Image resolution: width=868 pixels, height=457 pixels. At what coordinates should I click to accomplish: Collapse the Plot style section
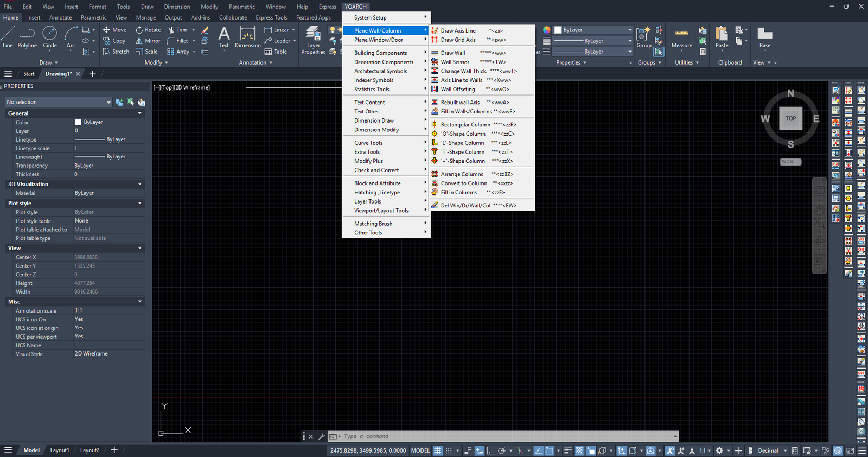pyautogui.click(x=139, y=203)
